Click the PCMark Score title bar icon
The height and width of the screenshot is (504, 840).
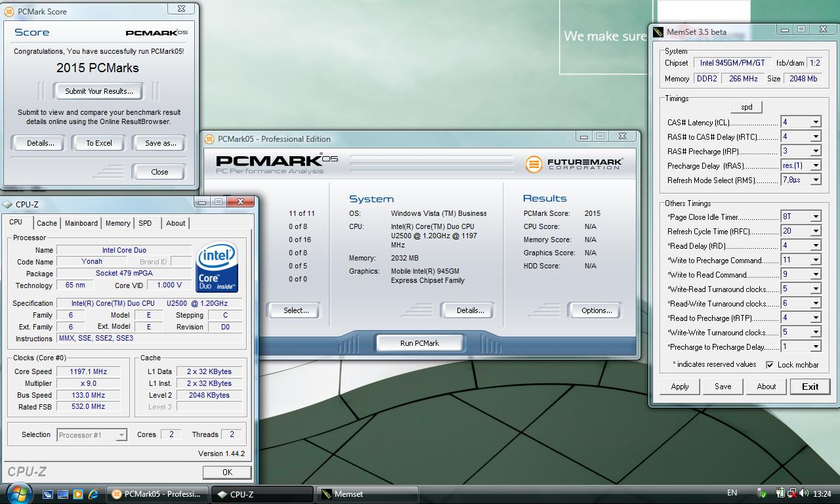(9, 11)
